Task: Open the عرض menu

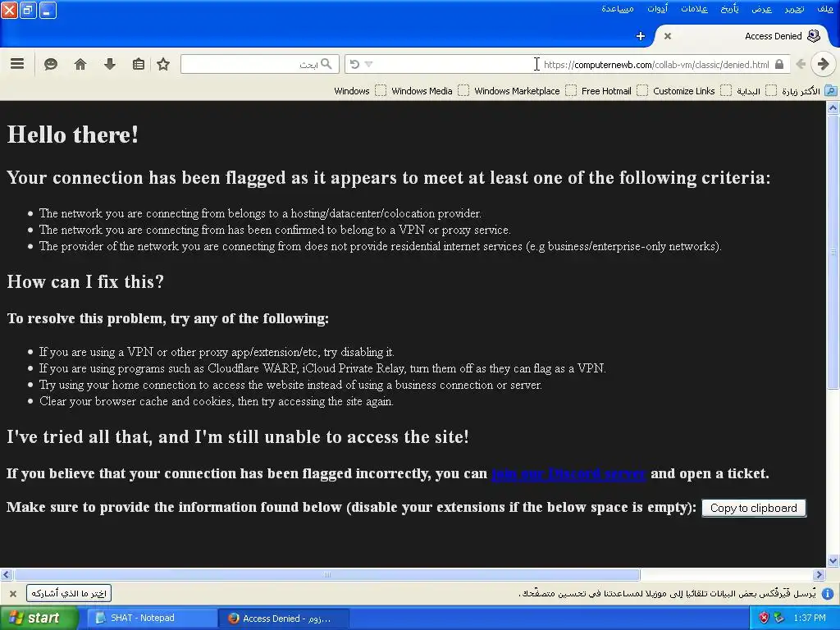Action: coord(761,9)
